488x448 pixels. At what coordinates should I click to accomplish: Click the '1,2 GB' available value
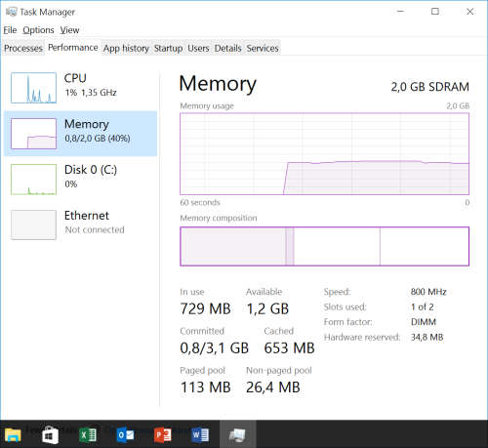point(267,308)
